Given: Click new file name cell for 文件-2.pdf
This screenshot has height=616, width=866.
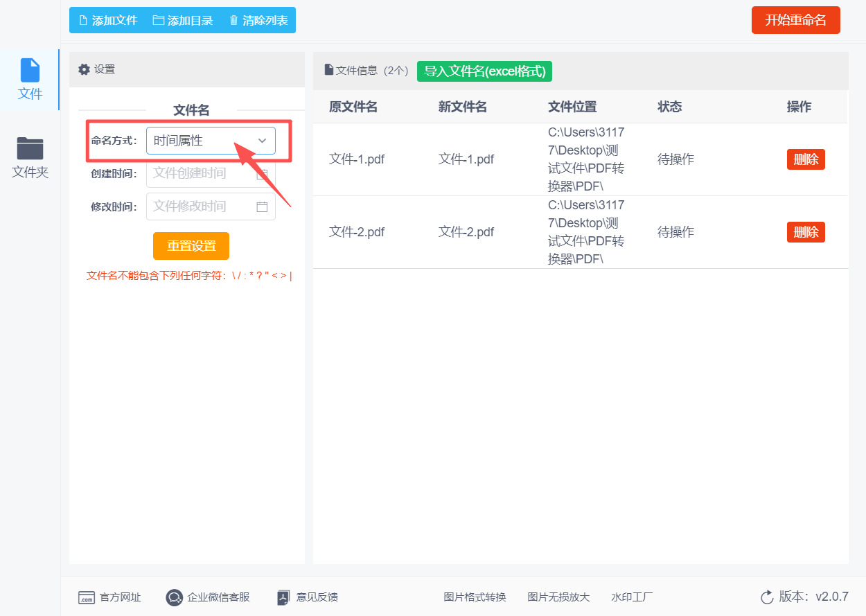Looking at the screenshot, I should point(466,232).
